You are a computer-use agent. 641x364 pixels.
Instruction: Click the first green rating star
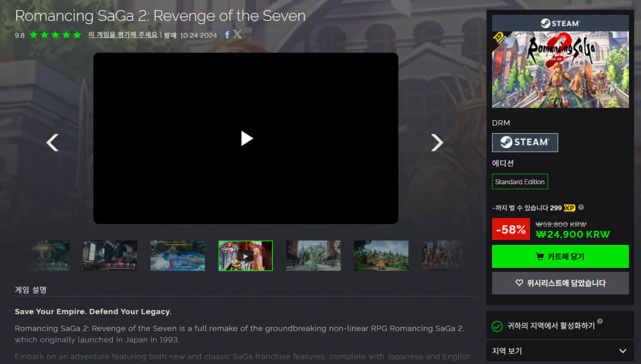[x=34, y=35]
